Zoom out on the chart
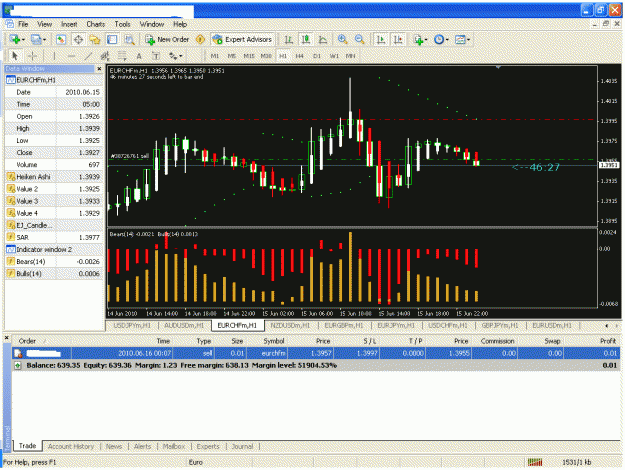The height and width of the screenshot is (470, 625). pos(360,39)
